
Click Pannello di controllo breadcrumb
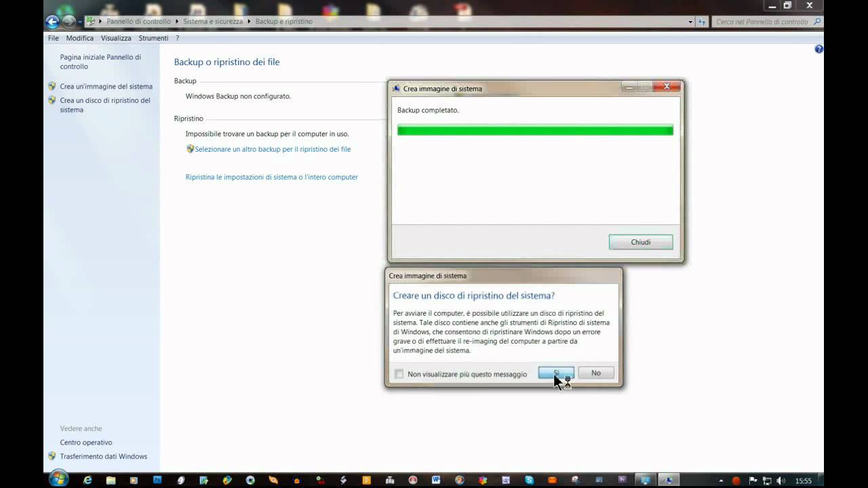point(138,22)
